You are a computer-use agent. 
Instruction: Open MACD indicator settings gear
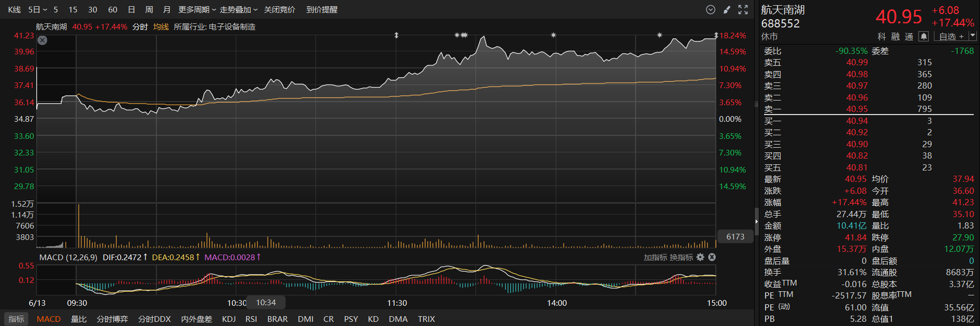700,257
